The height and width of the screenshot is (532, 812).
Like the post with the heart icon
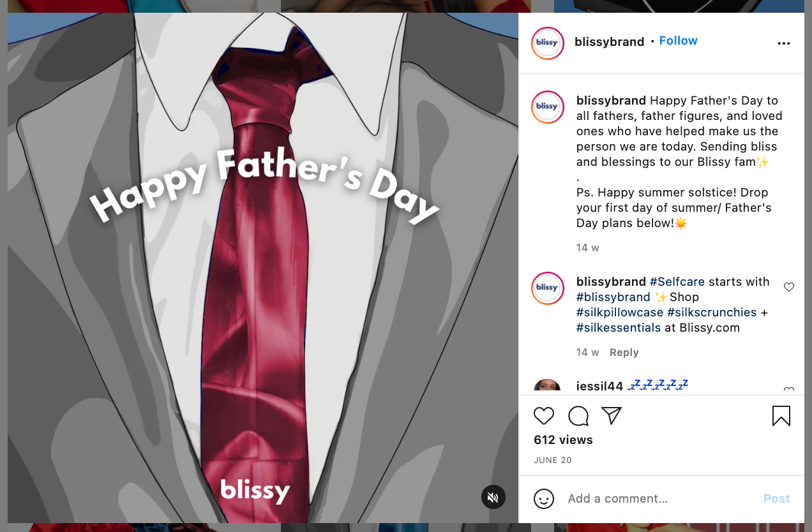(x=544, y=416)
